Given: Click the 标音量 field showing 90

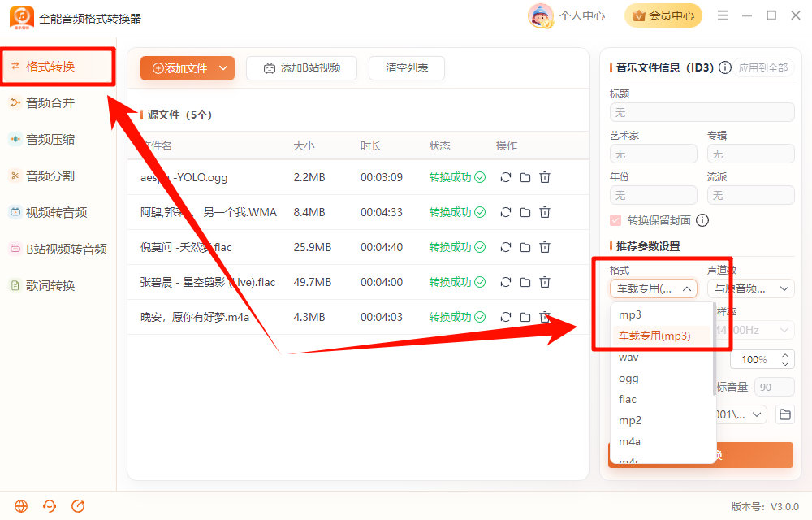Looking at the screenshot, I should click(x=774, y=387).
